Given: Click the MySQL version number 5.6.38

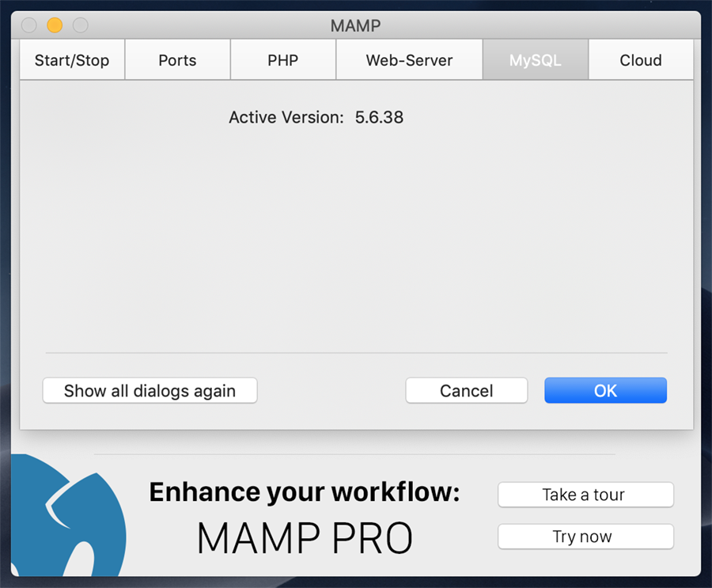Looking at the screenshot, I should tap(379, 118).
